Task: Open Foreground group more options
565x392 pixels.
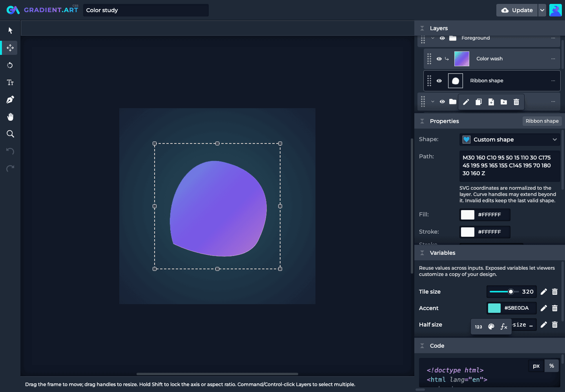Action: [553, 38]
